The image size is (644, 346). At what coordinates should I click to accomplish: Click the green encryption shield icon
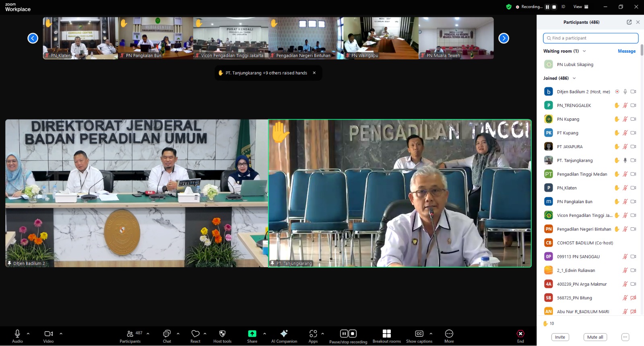[x=509, y=7]
